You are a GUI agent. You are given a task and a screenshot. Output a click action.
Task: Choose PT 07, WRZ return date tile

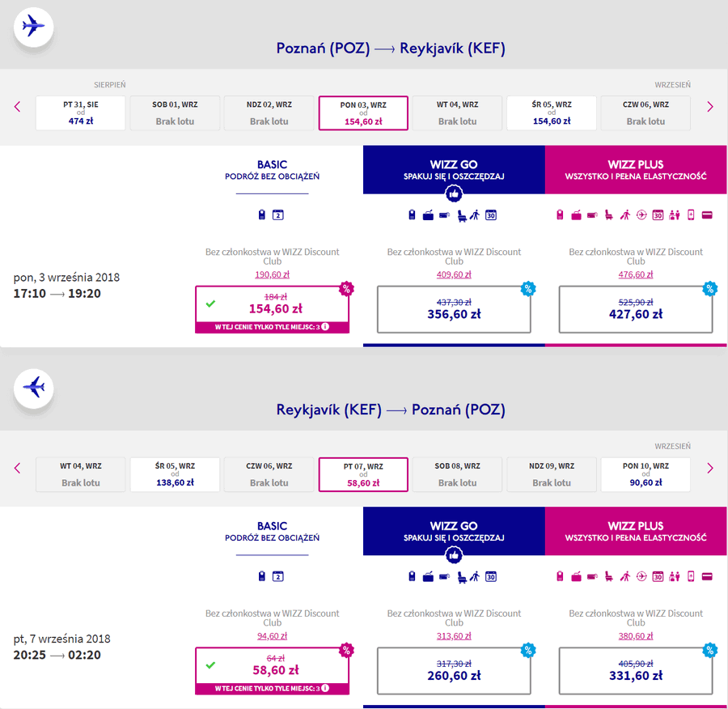pos(363,474)
